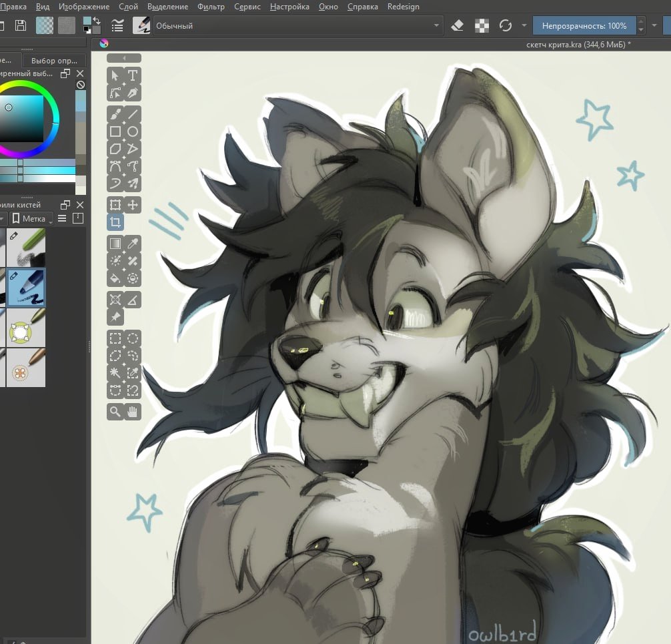Select the Polyline tool
This screenshot has height=644, width=671.
[133, 149]
